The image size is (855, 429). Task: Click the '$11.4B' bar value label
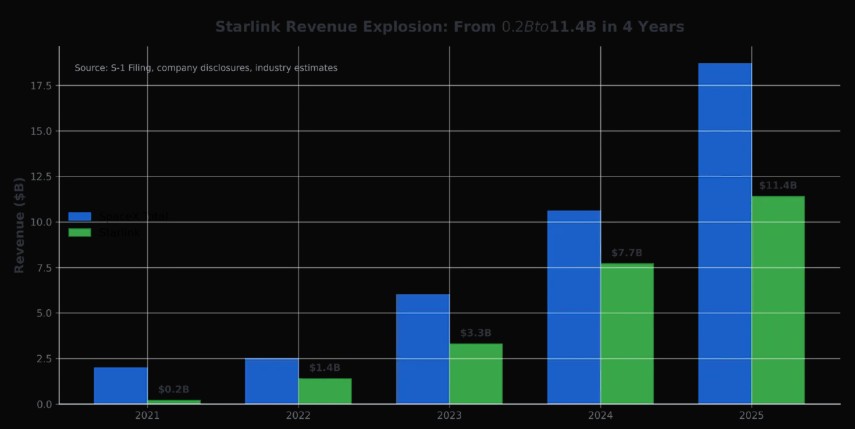778,185
